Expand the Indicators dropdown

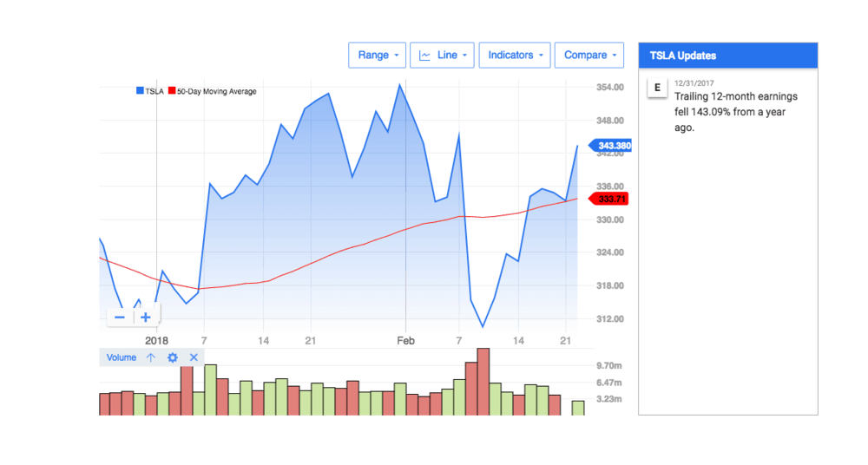tap(514, 56)
